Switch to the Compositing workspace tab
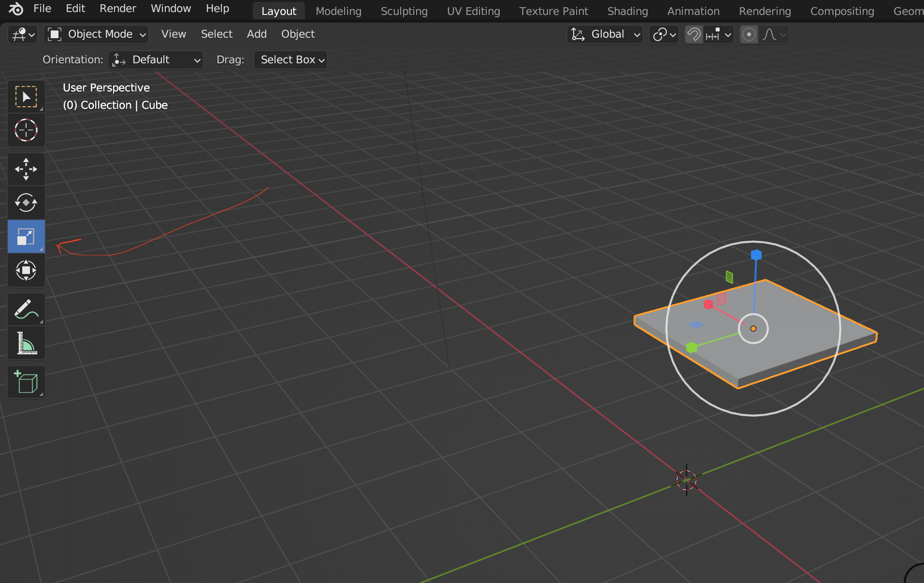This screenshot has height=583, width=924. [842, 11]
